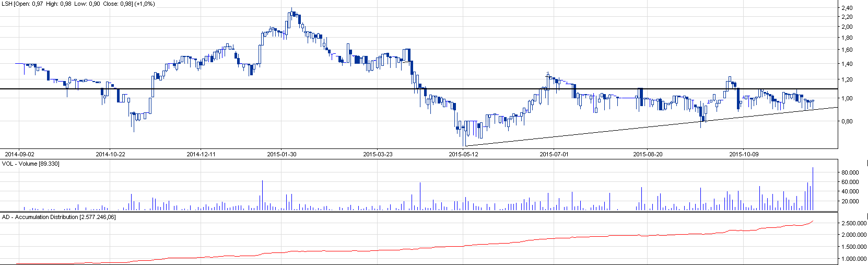This screenshot has width=868, height=265.
Task: Click the LSH open/high/low/close header text
Action: tap(78, 4)
